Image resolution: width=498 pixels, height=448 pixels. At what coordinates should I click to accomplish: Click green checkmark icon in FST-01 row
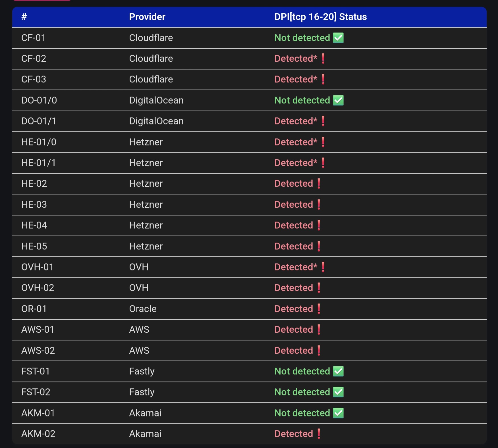click(338, 371)
